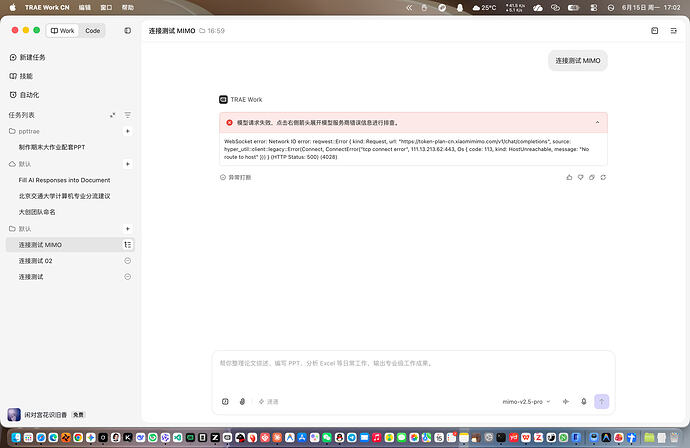Viewport: 690px width, 448px height.
Task: Click the WebSocket error detail text
Action: tap(407, 149)
